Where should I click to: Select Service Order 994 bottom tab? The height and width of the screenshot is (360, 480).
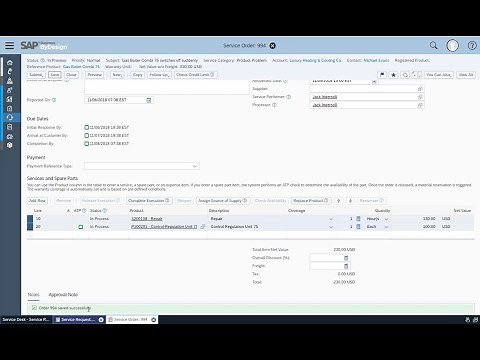coord(130,319)
